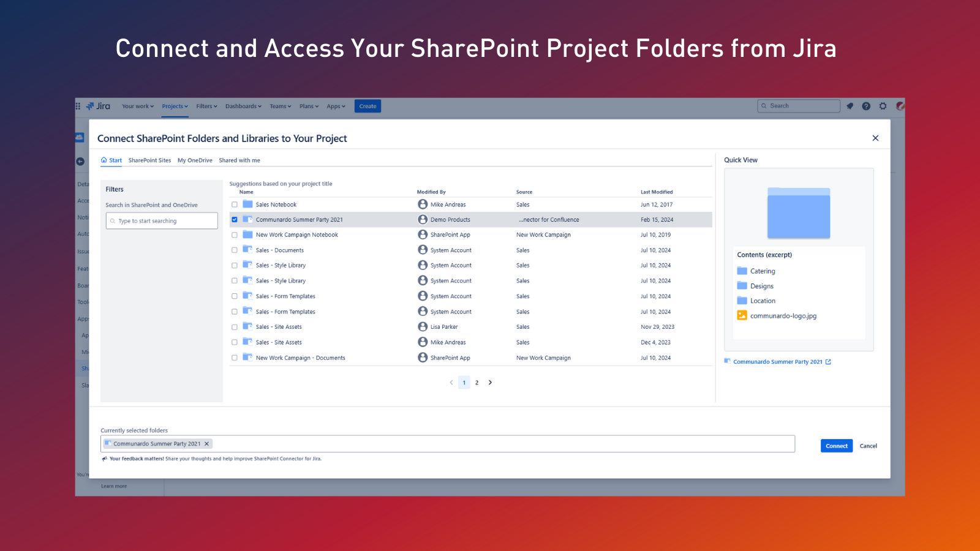Screen dimensions: 980x551
Task: Click the Demo Products avatar icon
Action: pos(423,219)
